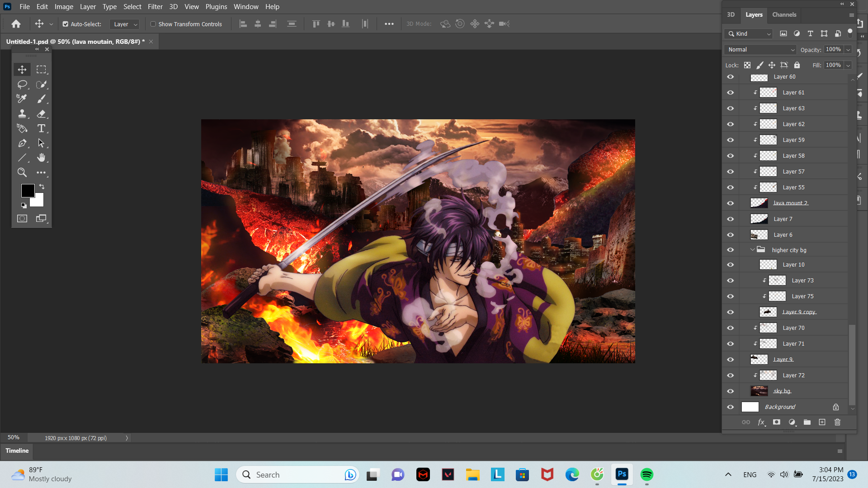Collapse the higher city bg group
Screen dimensions: 868x488
click(x=752, y=250)
